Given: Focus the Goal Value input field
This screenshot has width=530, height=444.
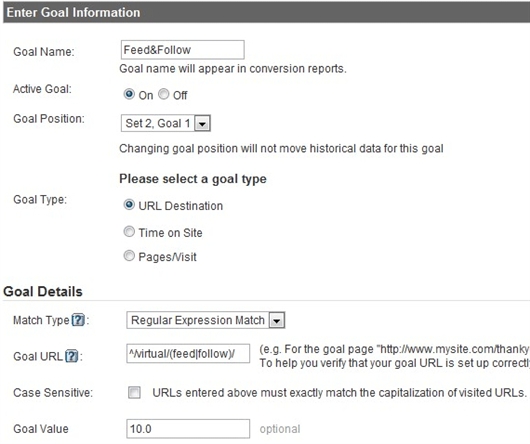Looking at the screenshot, I should [188, 429].
